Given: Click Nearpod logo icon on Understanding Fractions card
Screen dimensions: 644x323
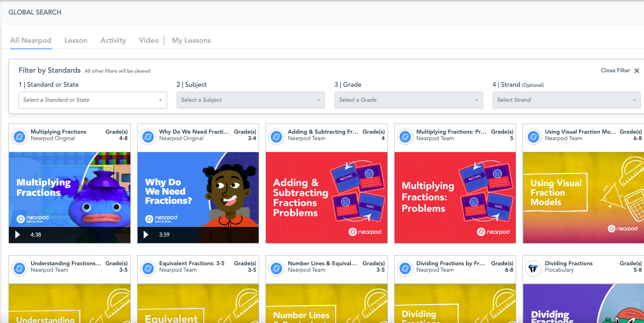Looking at the screenshot, I should point(19,268).
